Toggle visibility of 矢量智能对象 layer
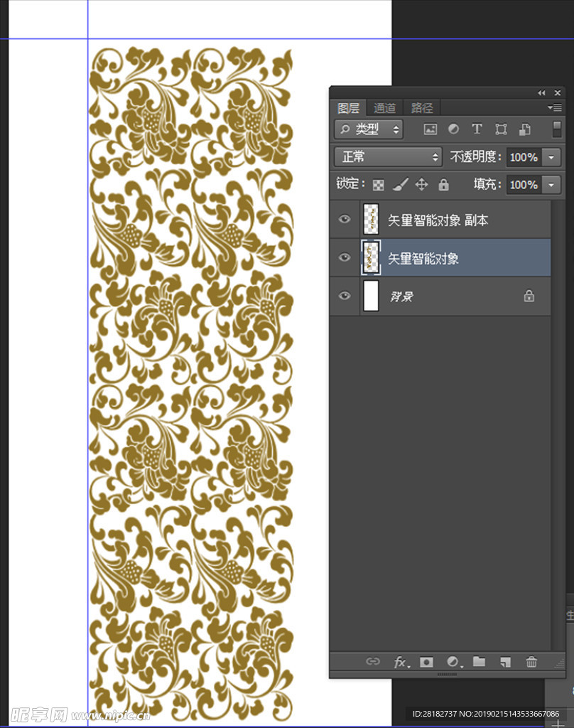The width and height of the screenshot is (574, 728). 345,257
